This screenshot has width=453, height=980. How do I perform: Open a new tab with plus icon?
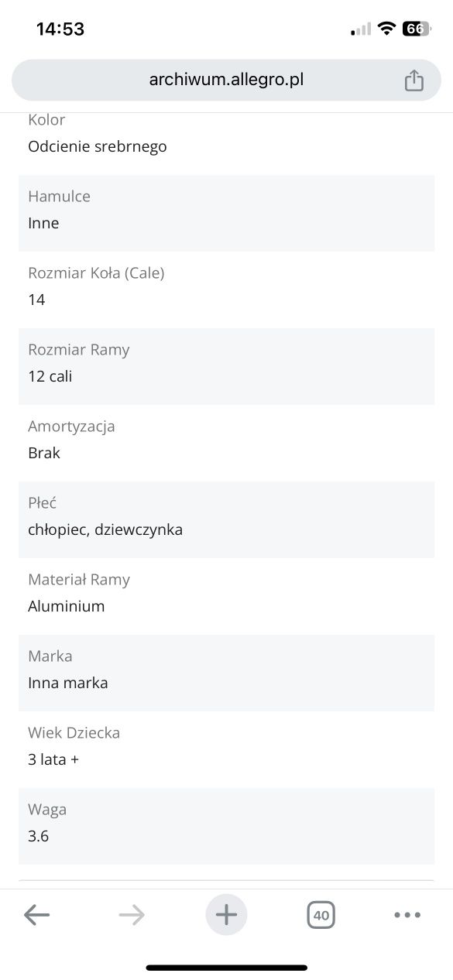click(226, 915)
